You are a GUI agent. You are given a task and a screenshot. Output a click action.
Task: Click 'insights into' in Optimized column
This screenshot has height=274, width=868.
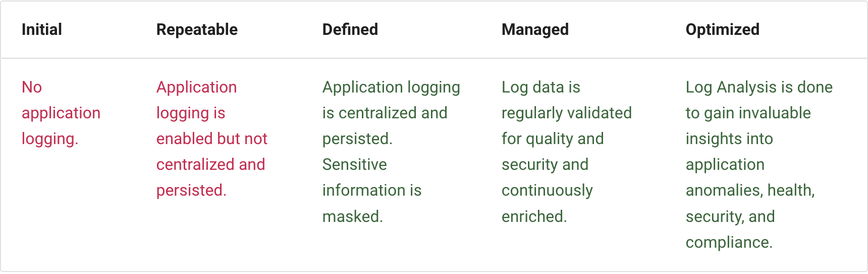tap(729, 139)
